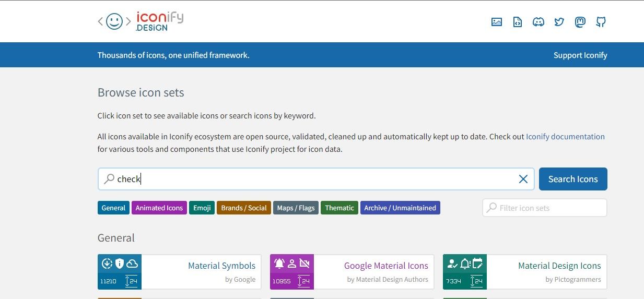Toggle the Emoji category filter
This screenshot has height=299, width=644.
pyautogui.click(x=202, y=208)
